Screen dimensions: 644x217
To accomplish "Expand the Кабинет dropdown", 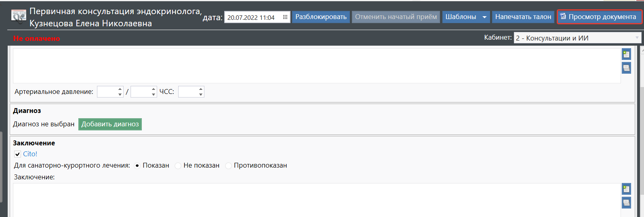I will [637, 38].
